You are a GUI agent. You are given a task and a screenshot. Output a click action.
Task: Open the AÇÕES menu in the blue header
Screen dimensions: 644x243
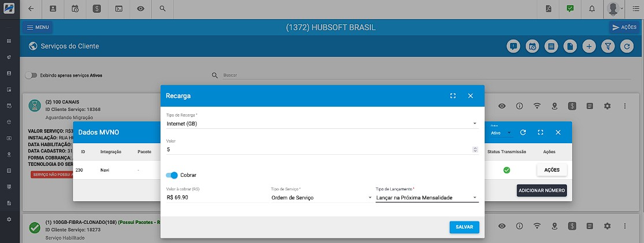coord(625,27)
